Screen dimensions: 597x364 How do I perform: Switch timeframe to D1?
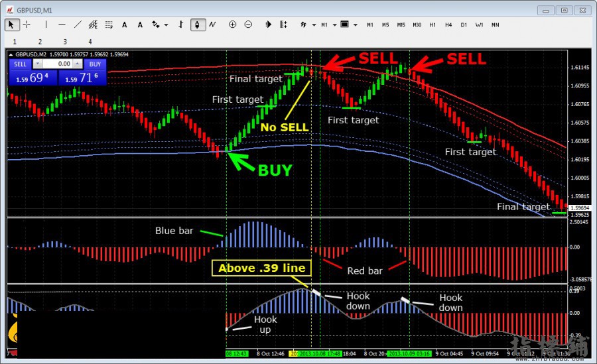click(x=464, y=25)
